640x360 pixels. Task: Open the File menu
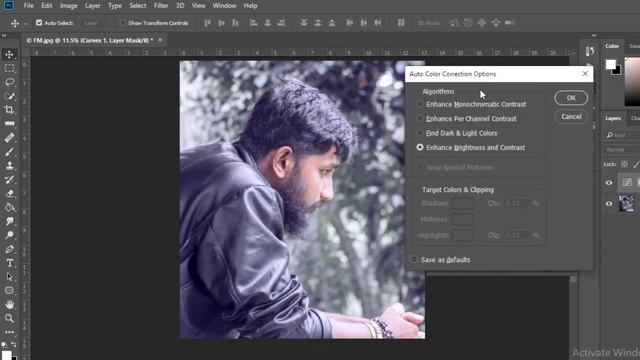pyautogui.click(x=29, y=6)
